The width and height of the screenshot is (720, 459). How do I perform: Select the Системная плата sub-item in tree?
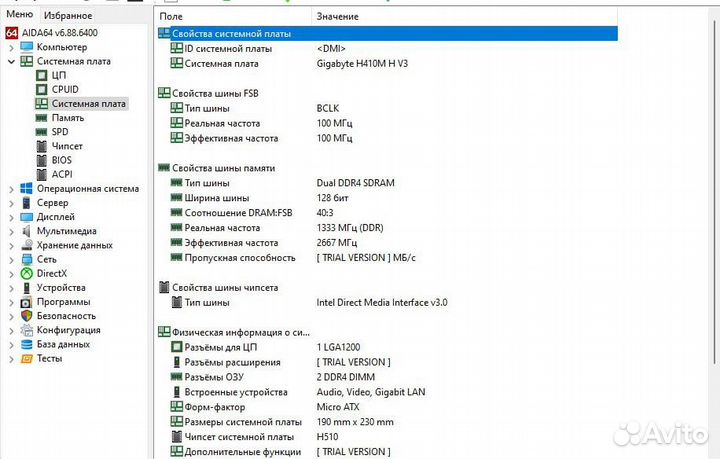[88, 104]
